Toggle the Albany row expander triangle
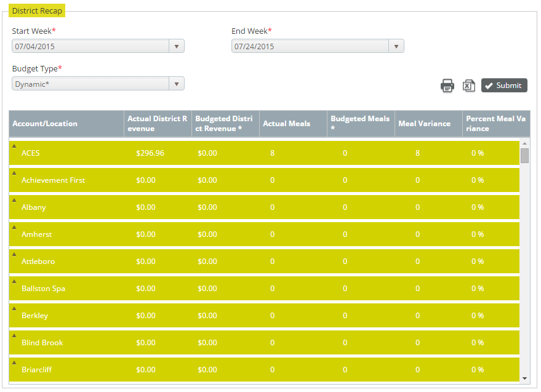 point(14,199)
